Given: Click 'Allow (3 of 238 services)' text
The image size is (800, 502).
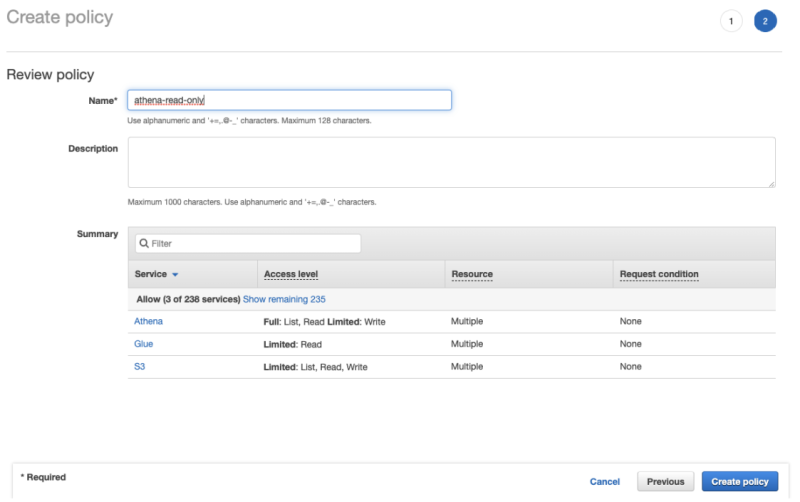Looking at the screenshot, I should coord(188,299).
